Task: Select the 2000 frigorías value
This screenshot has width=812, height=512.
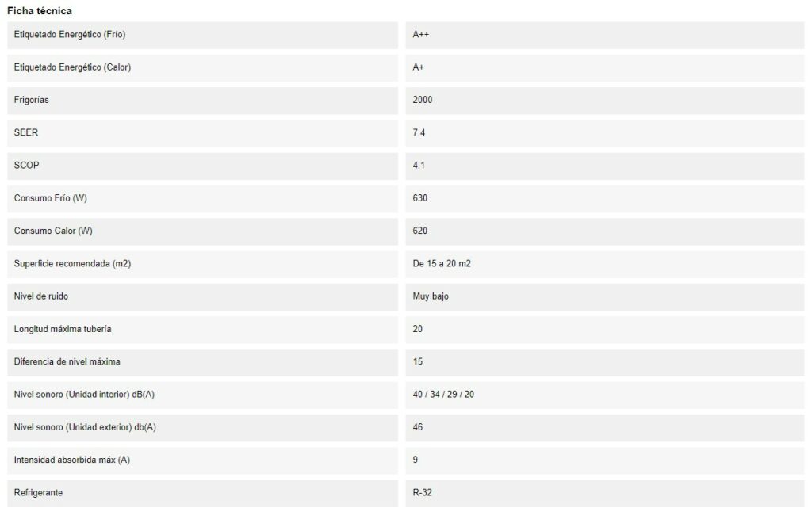Action: pos(422,100)
